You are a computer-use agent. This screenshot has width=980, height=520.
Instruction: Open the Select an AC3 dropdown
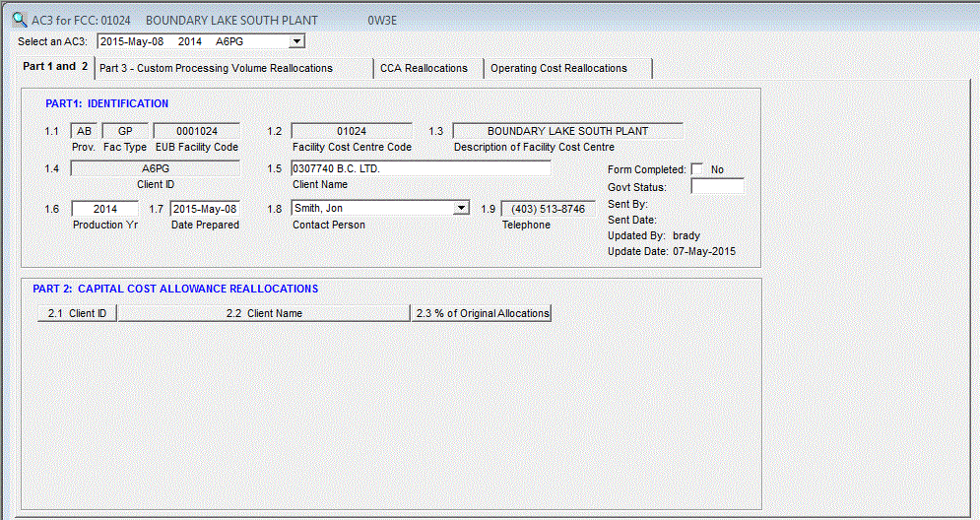pos(296,41)
